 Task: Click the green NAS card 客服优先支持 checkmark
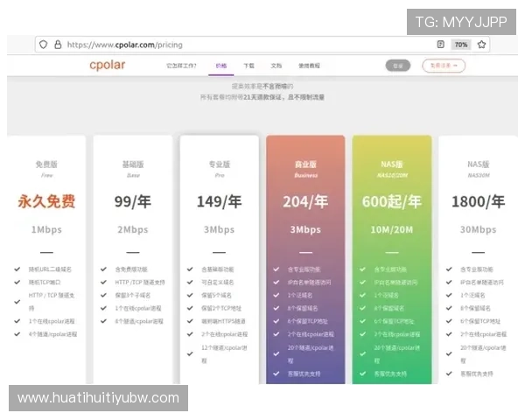pyautogui.click(x=362, y=374)
